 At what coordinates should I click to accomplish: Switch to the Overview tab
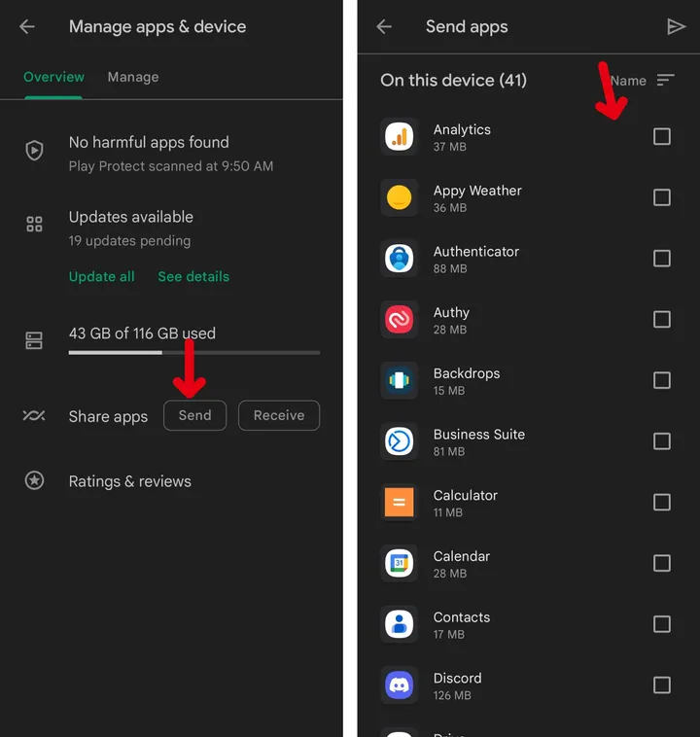click(x=53, y=77)
